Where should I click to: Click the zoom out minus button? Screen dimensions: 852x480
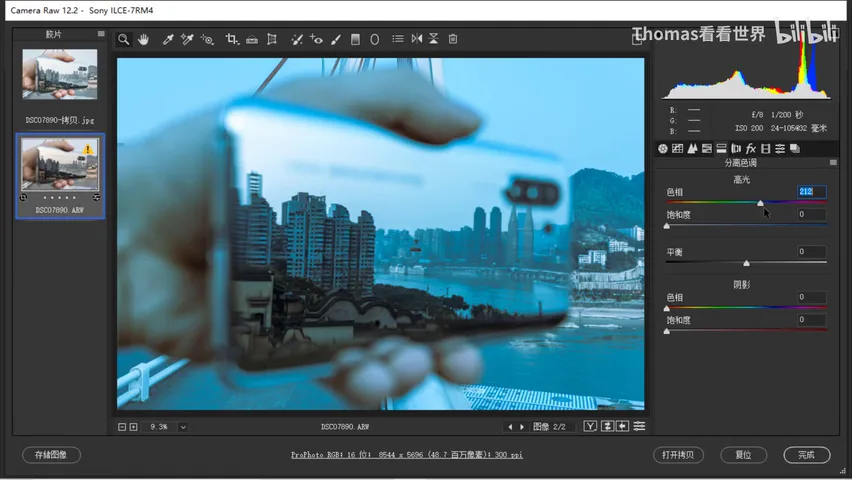coord(122,427)
